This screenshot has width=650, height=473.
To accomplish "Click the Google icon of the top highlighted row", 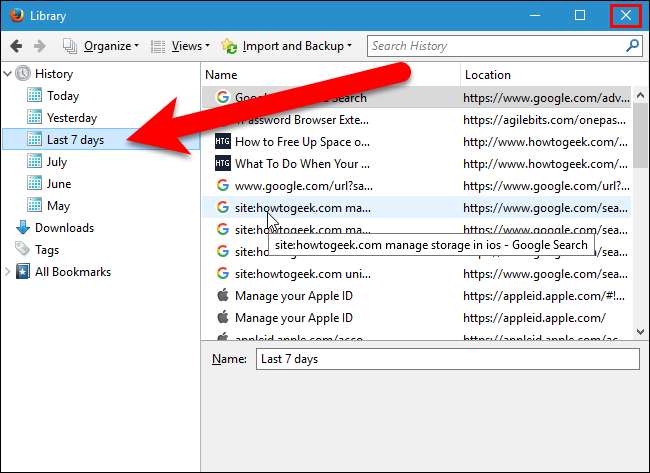I will [x=223, y=97].
